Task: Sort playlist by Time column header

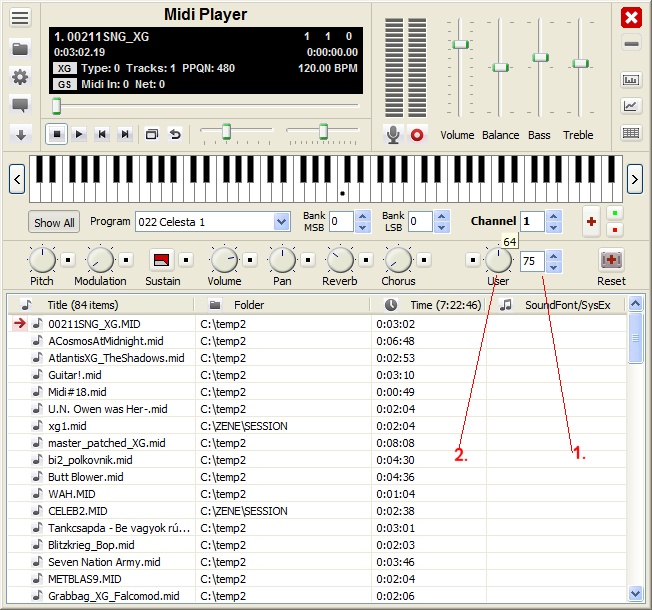Action: point(428,305)
